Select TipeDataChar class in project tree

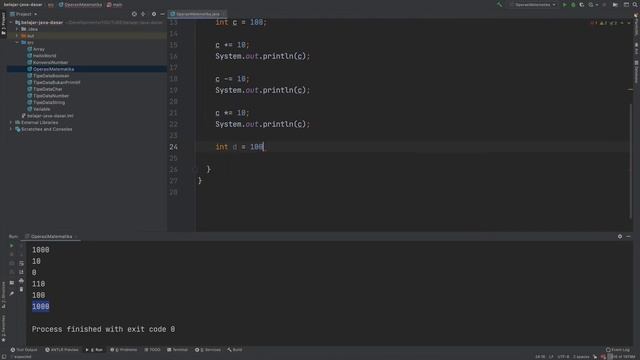(44, 89)
